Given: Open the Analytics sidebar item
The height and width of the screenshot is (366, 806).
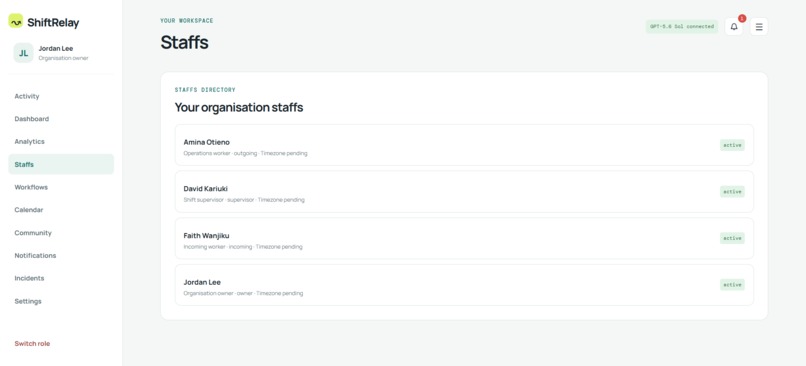Looking at the screenshot, I should tap(29, 141).
